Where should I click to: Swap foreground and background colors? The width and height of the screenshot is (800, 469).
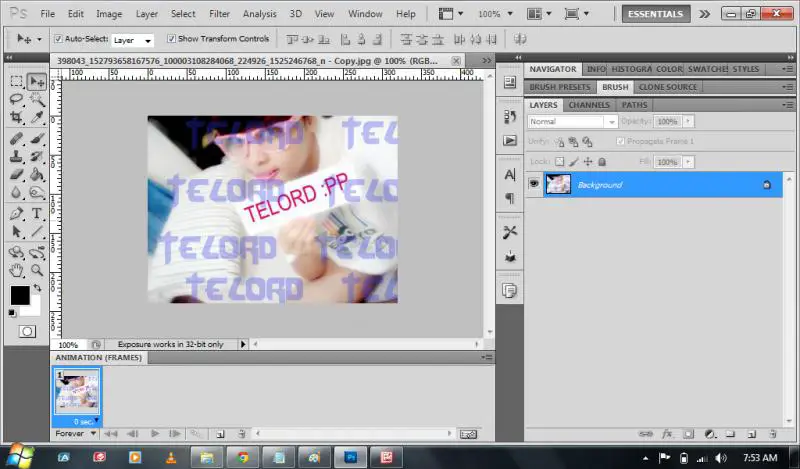pos(37,288)
